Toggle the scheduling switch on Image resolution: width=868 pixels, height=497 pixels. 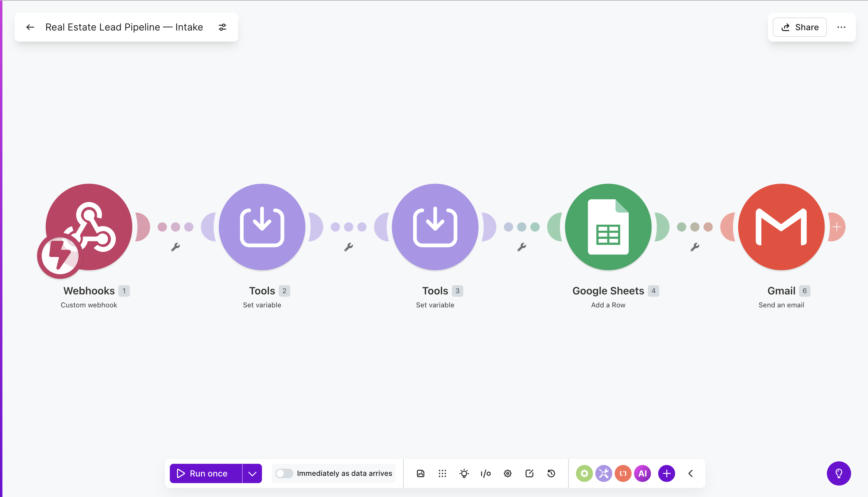coord(284,473)
